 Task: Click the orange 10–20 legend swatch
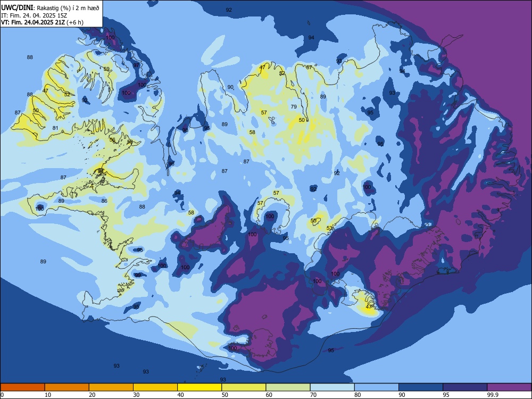click(67, 387)
